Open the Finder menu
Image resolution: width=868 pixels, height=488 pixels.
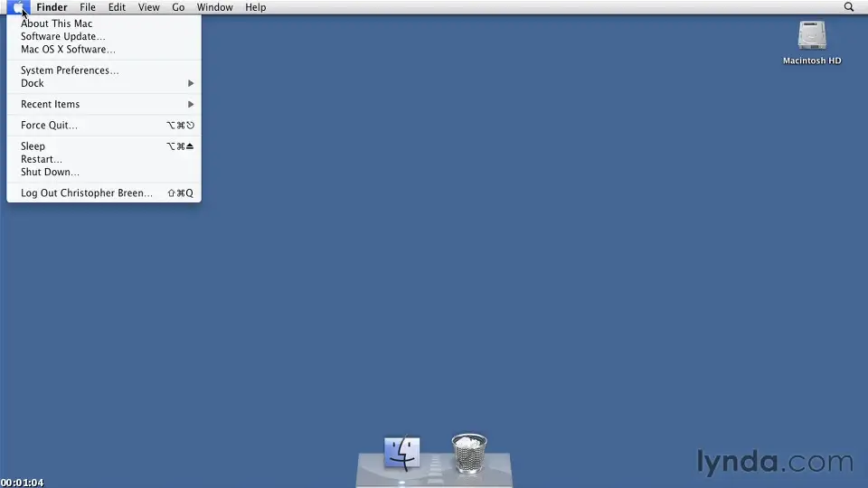52,7
